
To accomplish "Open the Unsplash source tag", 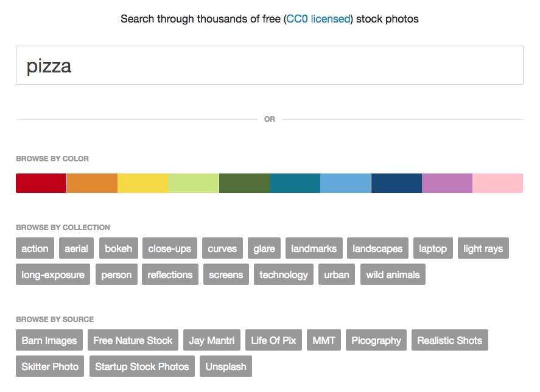I will (226, 366).
